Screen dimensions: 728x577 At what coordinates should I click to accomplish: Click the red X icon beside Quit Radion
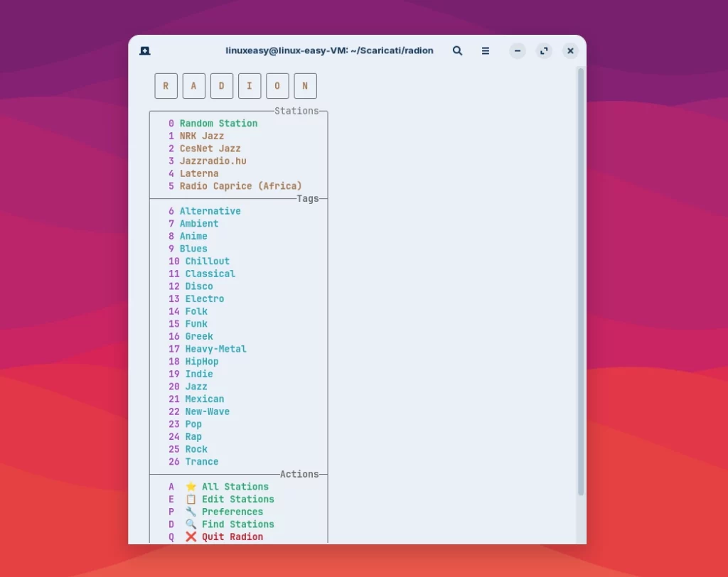[191, 537]
